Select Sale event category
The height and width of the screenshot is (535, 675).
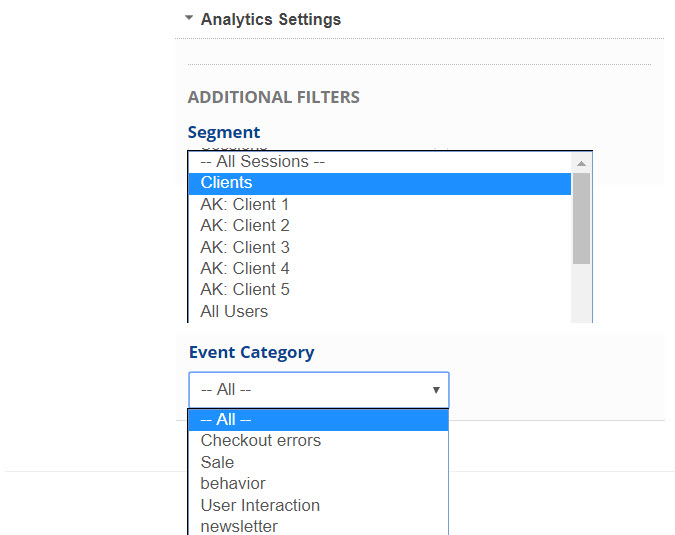coord(217,462)
